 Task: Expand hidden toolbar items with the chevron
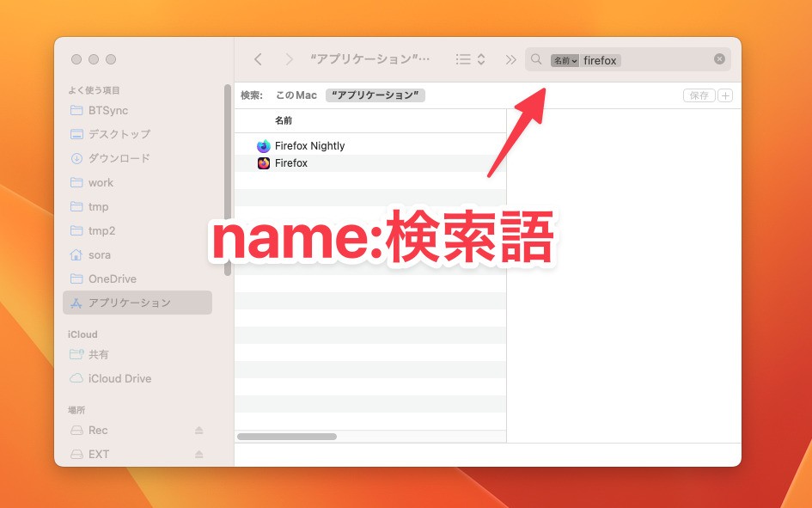(510, 59)
